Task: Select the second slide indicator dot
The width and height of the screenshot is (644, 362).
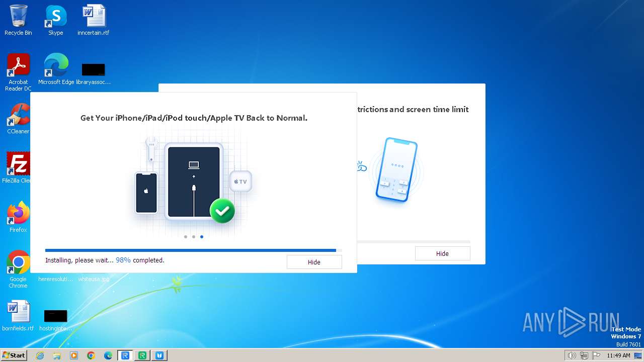Action: pos(194,236)
